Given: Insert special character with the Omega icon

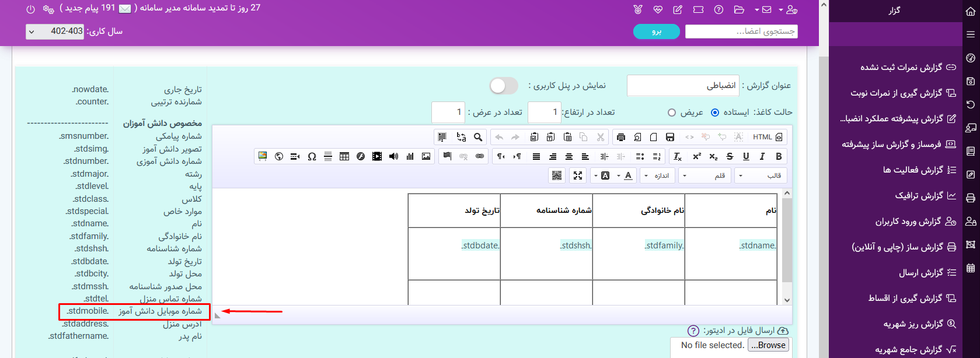Looking at the screenshot, I should click(x=312, y=156).
